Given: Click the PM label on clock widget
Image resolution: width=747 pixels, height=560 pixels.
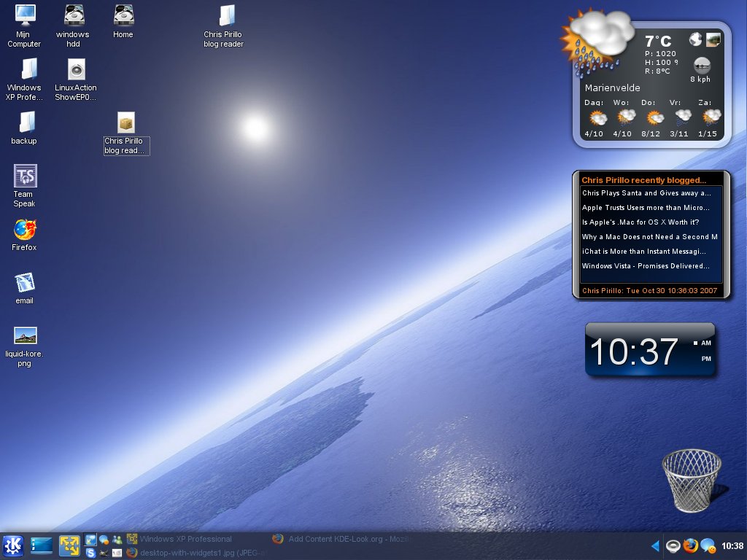Looking at the screenshot, I should (x=706, y=359).
